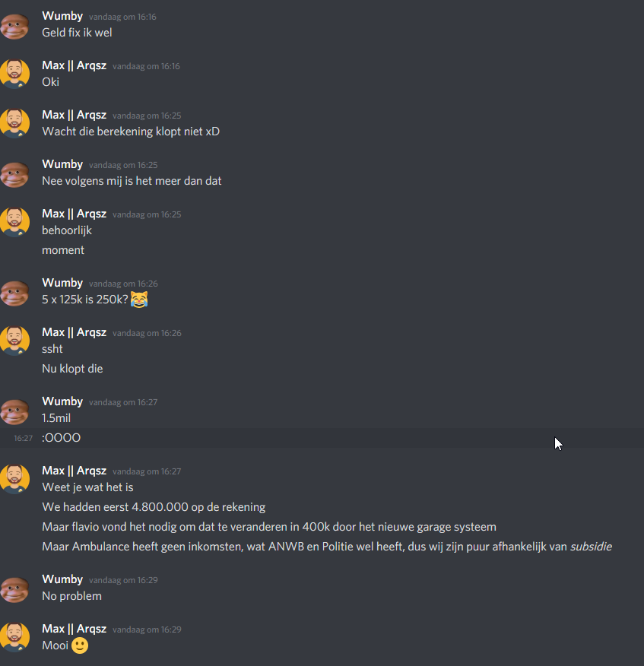Image resolution: width=644 pixels, height=666 pixels.
Task: Click Max || Arqsz's avatar beside 'Oki'
Action: [x=14, y=74]
